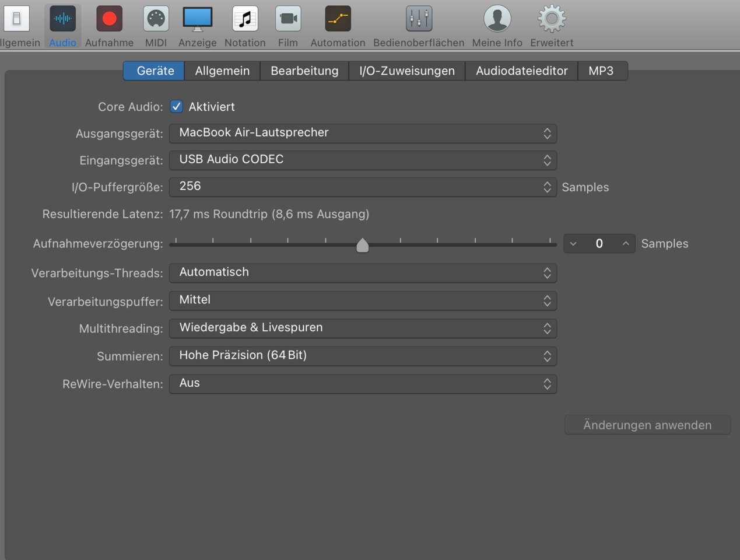Switch to the Audiodateieditor tab
The image size is (740, 560).
(x=521, y=71)
